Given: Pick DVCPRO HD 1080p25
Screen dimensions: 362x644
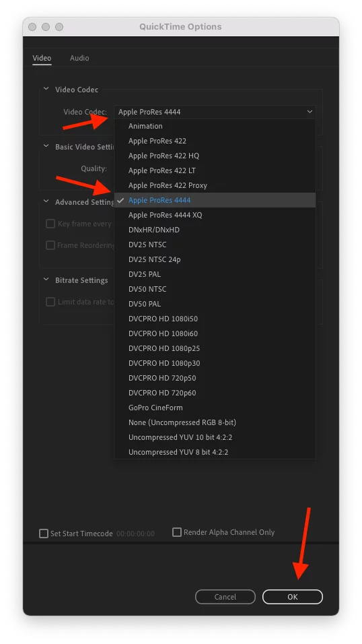Looking at the screenshot, I should (215, 348).
